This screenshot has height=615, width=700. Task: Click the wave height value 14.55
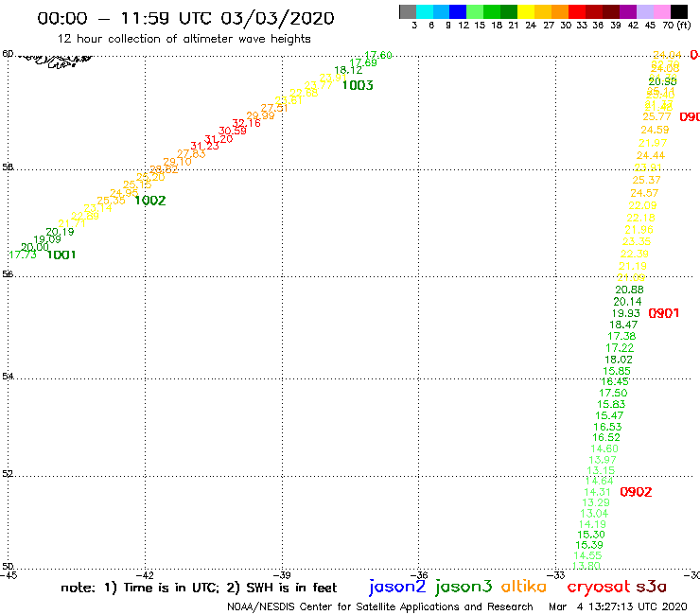(x=587, y=555)
